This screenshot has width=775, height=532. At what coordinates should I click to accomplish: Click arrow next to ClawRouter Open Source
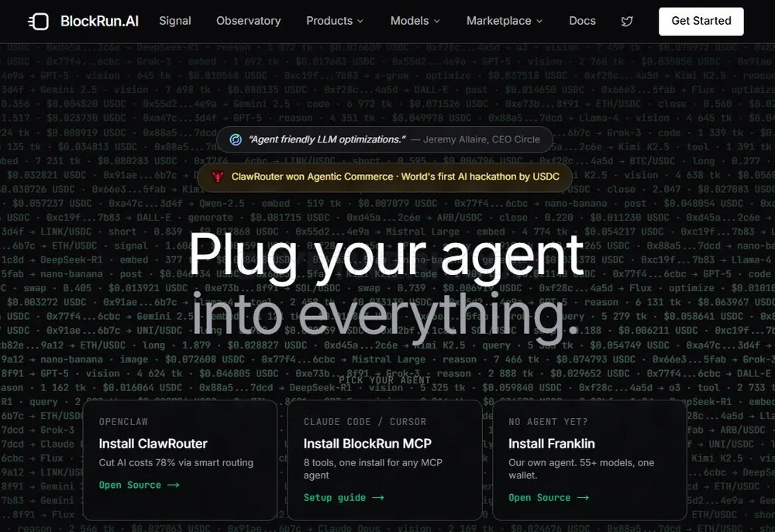click(x=174, y=485)
